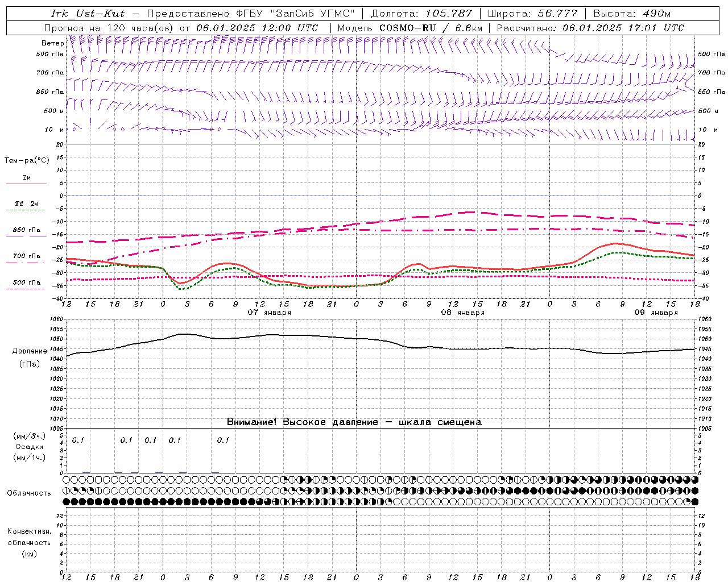Click the warning Внимание! Высокое давление – шкала смещена
The image size is (728, 582).
tap(354, 422)
